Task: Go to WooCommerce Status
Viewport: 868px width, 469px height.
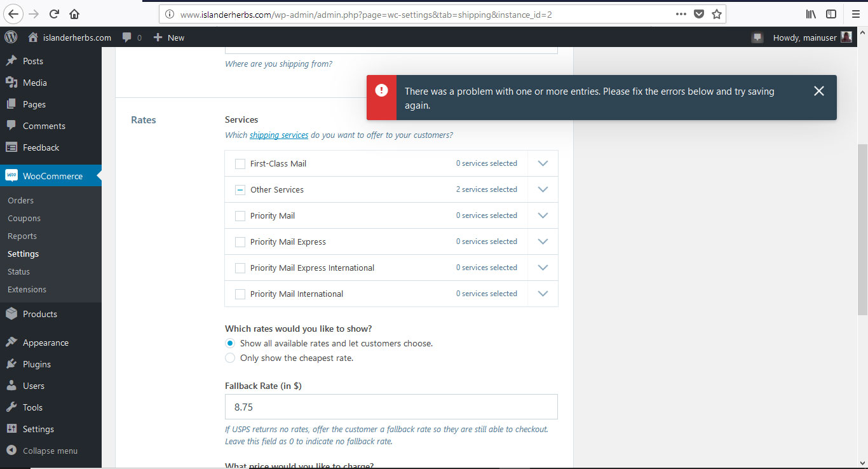Action: pyautogui.click(x=18, y=271)
